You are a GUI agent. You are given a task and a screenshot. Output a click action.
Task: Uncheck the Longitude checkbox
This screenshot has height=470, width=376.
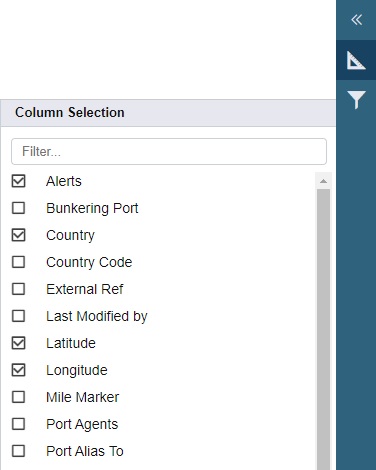[x=18, y=370]
